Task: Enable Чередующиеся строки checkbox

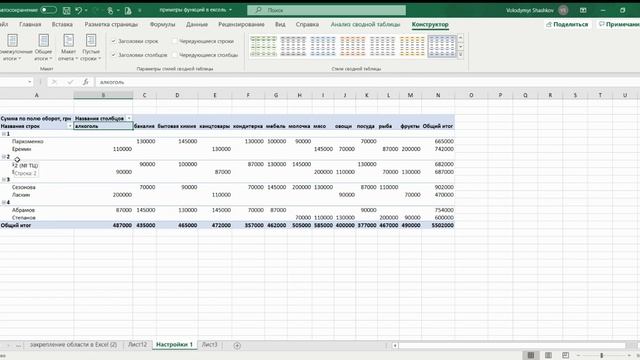Action: point(174,41)
